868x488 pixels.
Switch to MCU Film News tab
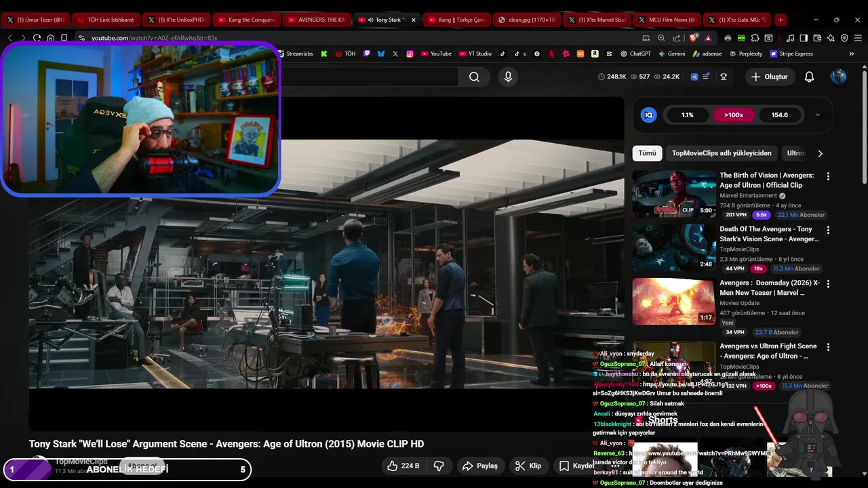point(667,20)
